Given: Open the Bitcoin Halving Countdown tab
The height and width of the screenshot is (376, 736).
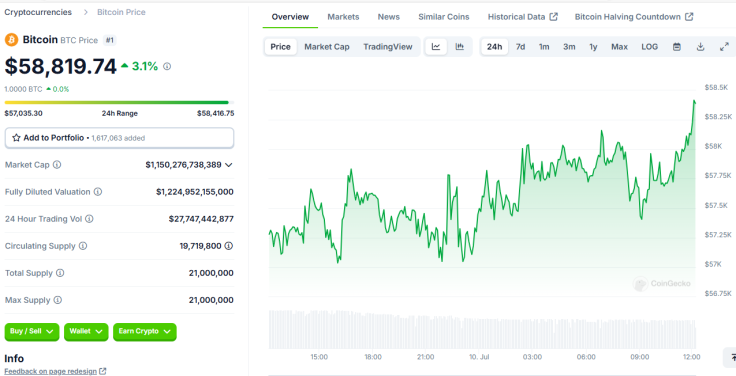Looking at the screenshot, I should click(x=634, y=17).
